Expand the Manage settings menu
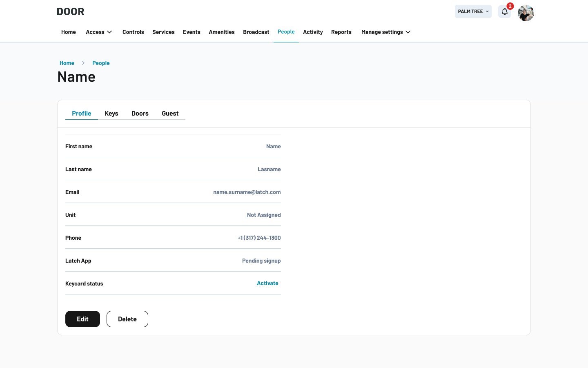The image size is (588, 368). pos(386,32)
